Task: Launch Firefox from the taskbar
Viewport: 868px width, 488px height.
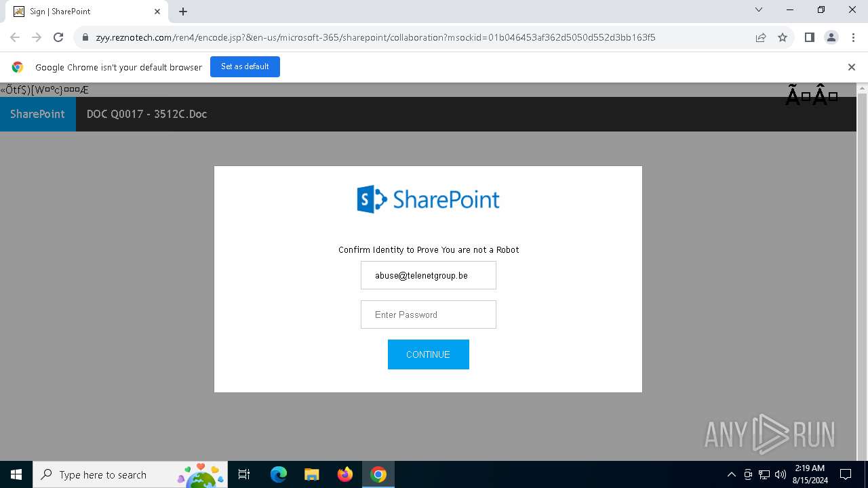Action: (x=344, y=474)
